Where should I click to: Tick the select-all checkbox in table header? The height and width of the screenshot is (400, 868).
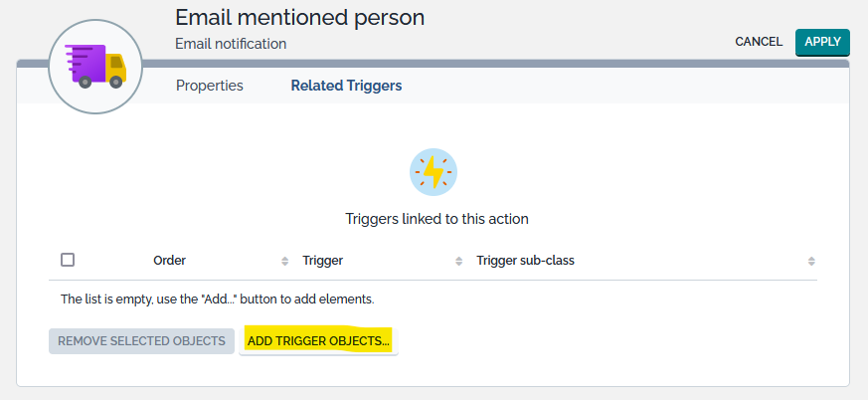68,260
